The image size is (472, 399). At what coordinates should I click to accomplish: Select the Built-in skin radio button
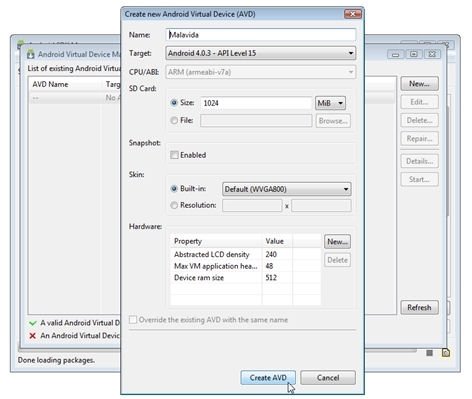tap(174, 189)
